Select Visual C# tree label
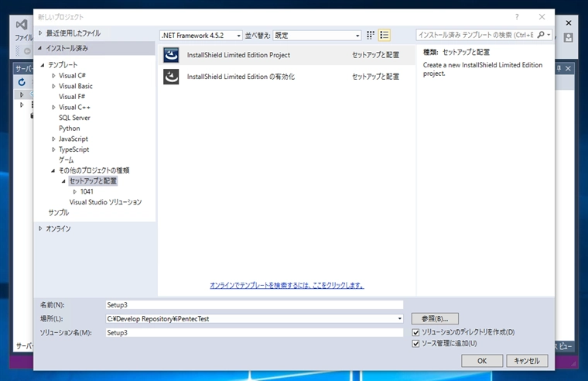This screenshot has width=588, height=381. [72, 75]
